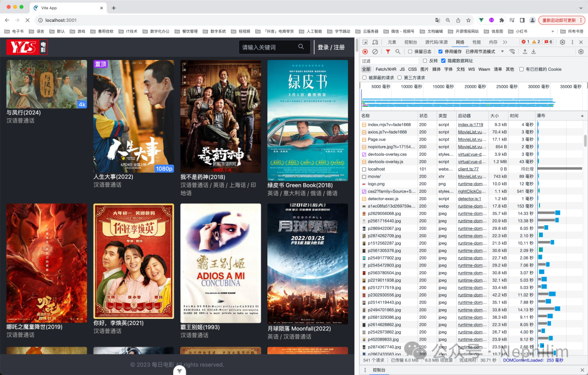Click 登录 / 注册 link
The height and width of the screenshot is (375, 588).
[x=331, y=47]
